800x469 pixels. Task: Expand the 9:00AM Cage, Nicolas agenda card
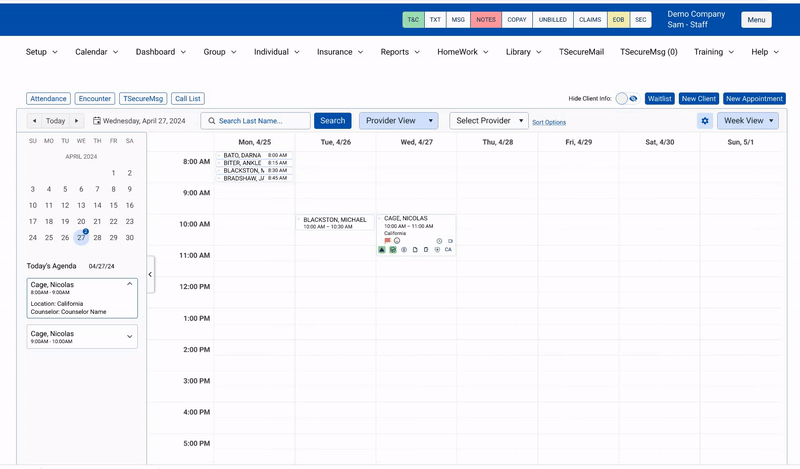coord(130,337)
